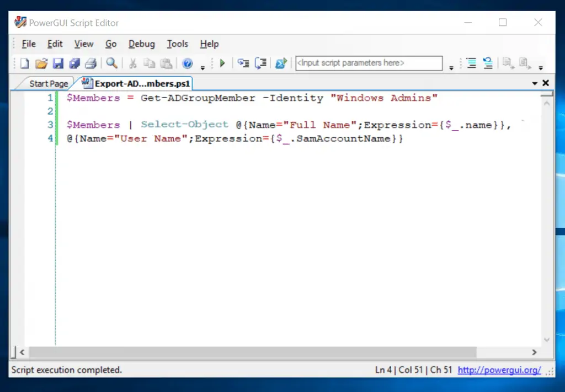Click the first greyed-out document icon in the toolbar

508,63
